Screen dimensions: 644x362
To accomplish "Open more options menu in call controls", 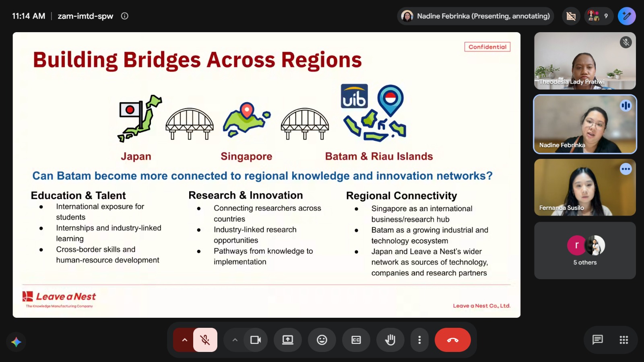I will 419,340.
